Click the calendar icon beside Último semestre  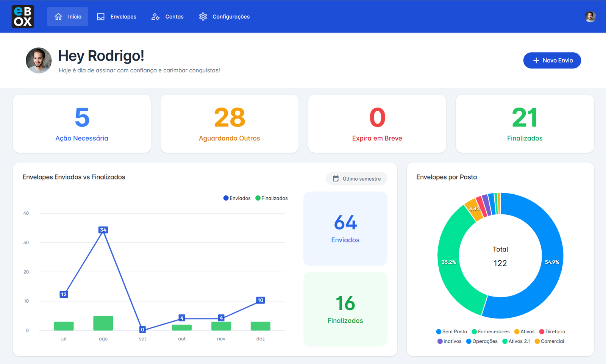click(x=336, y=179)
